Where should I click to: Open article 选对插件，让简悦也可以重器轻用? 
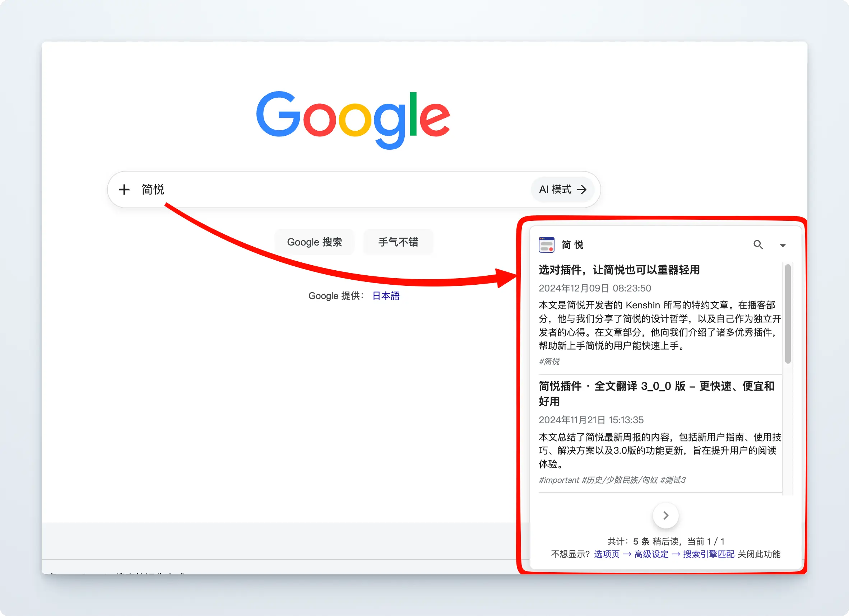point(619,270)
